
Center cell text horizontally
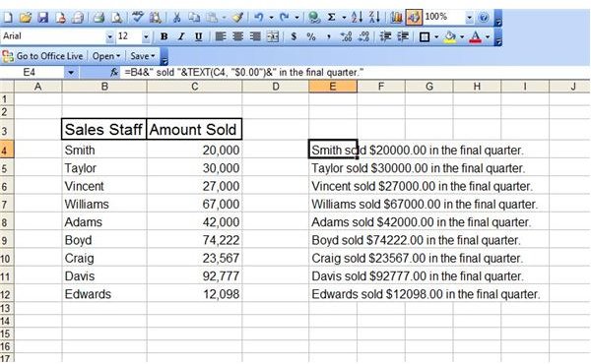tap(237, 36)
